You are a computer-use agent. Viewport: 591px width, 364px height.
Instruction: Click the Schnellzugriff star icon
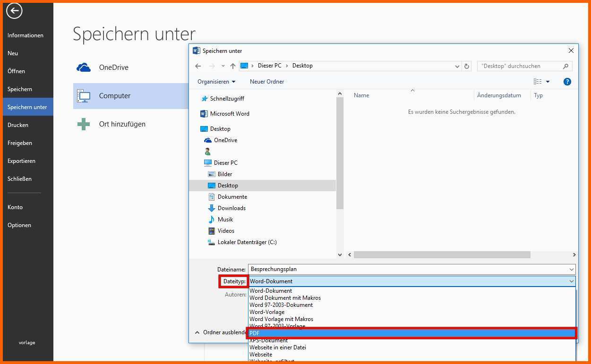point(205,99)
